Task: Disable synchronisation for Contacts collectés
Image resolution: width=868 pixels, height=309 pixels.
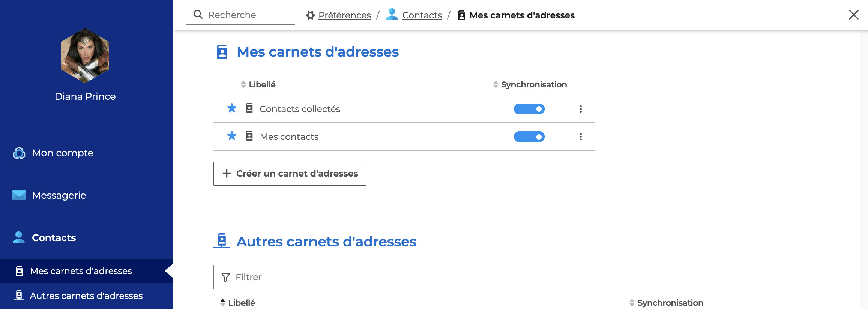Action: 529,109
